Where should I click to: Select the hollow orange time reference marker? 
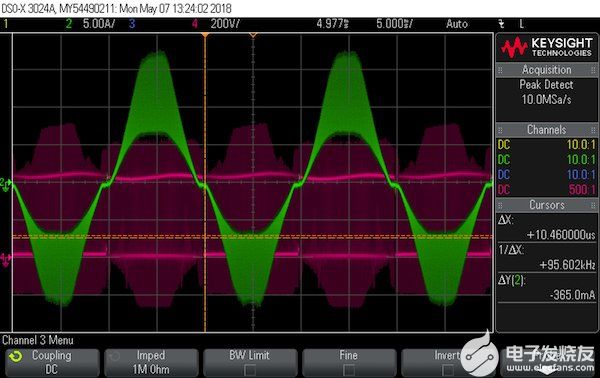[x=253, y=36]
